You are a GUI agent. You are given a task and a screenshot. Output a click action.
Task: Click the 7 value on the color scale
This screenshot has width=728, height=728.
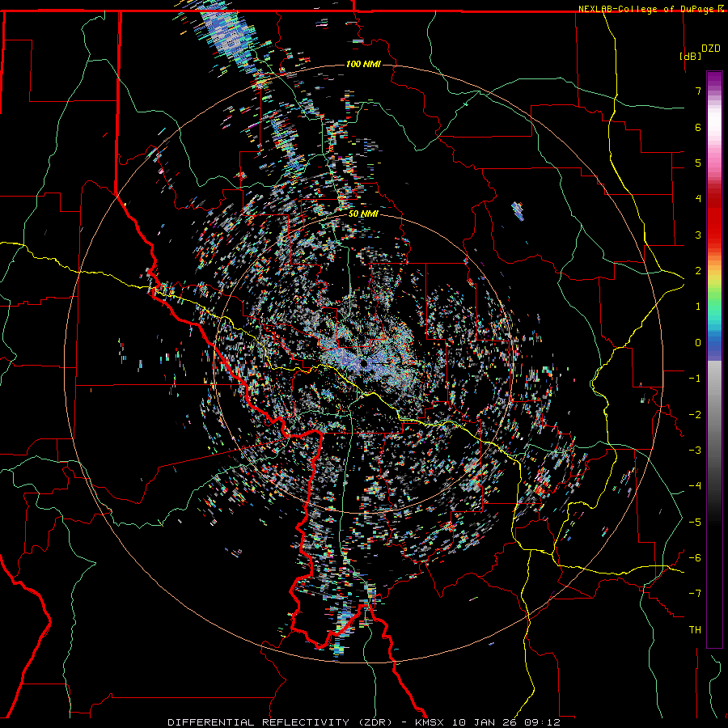coord(698,91)
